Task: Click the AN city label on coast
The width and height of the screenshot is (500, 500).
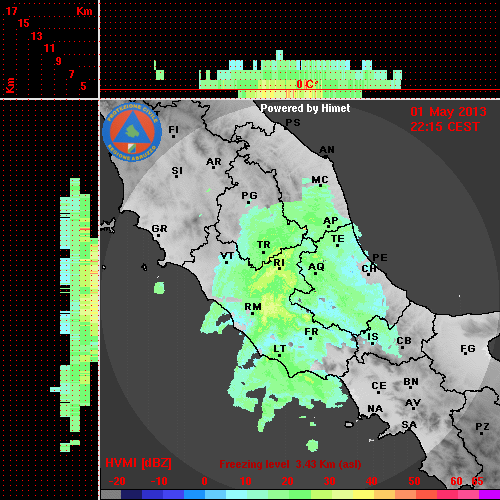Action: point(327,150)
